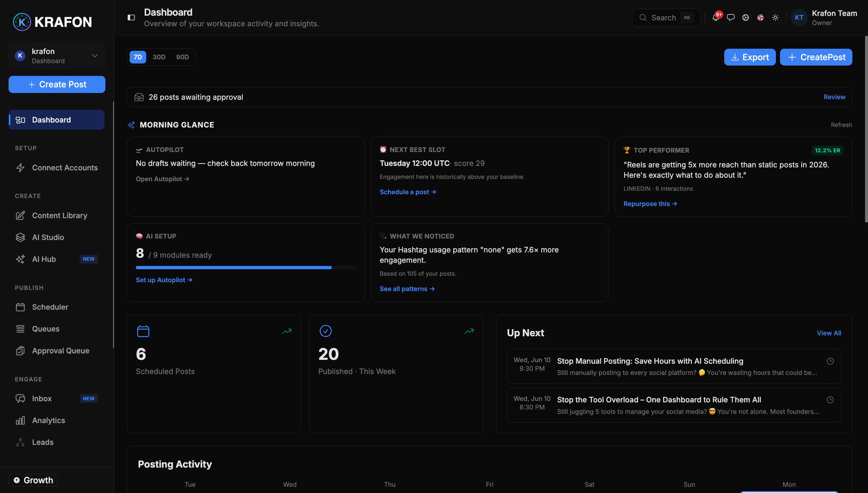Image resolution: width=868 pixels, height=493 pixels.
Task: Open Content Library
Action: [x=56, y=215]
